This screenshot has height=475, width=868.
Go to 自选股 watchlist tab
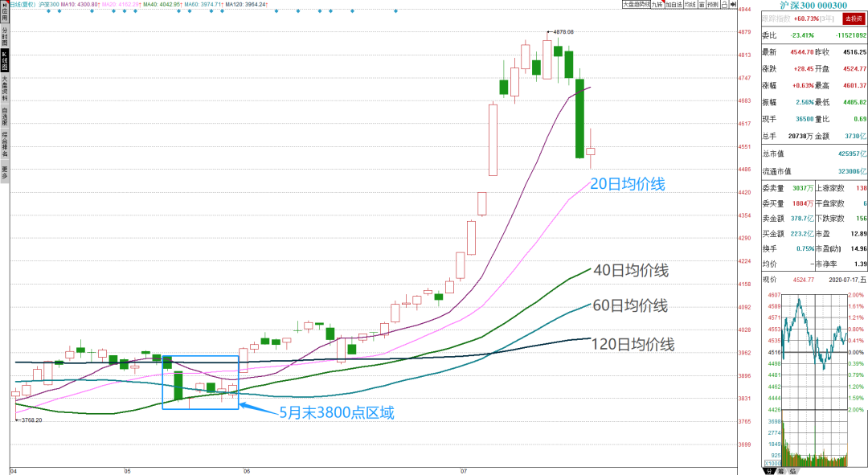tap(5, 117)
